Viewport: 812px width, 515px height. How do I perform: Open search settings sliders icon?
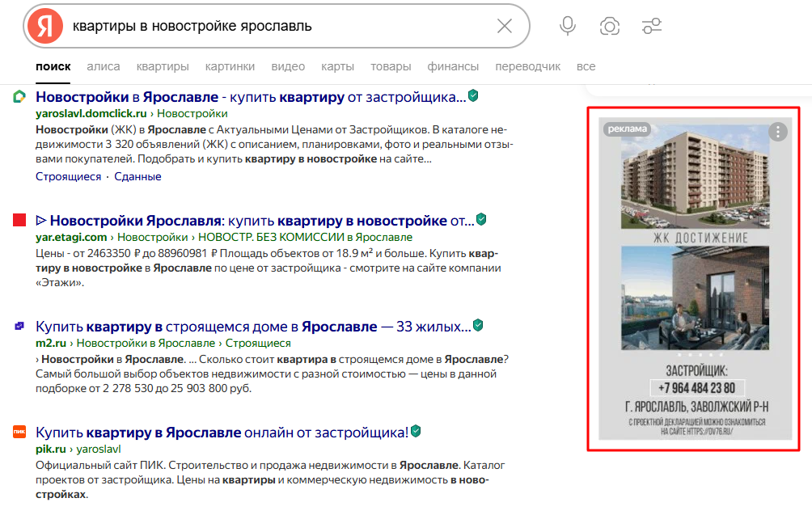pos(652,27)
